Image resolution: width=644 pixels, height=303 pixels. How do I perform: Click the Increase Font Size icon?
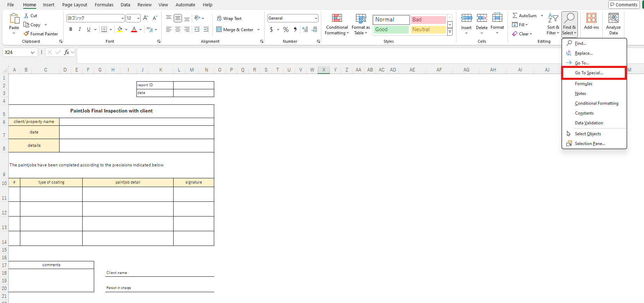click(146, 18)
